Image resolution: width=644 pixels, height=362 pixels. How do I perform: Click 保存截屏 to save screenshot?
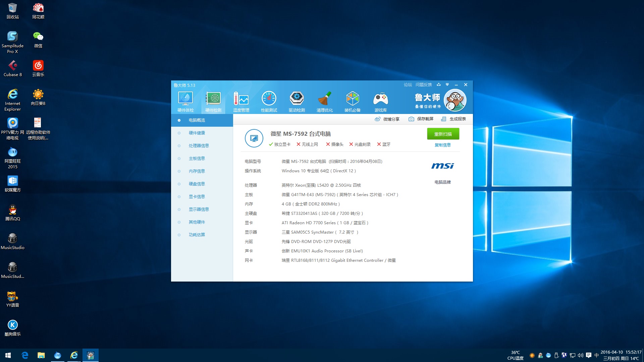click(x=421, y=119)
